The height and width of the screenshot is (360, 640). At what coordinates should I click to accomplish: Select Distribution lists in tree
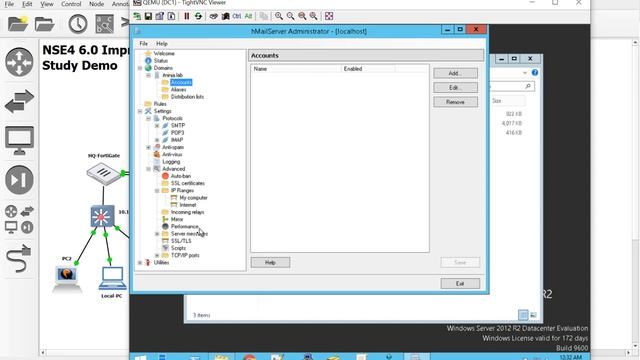187,97
